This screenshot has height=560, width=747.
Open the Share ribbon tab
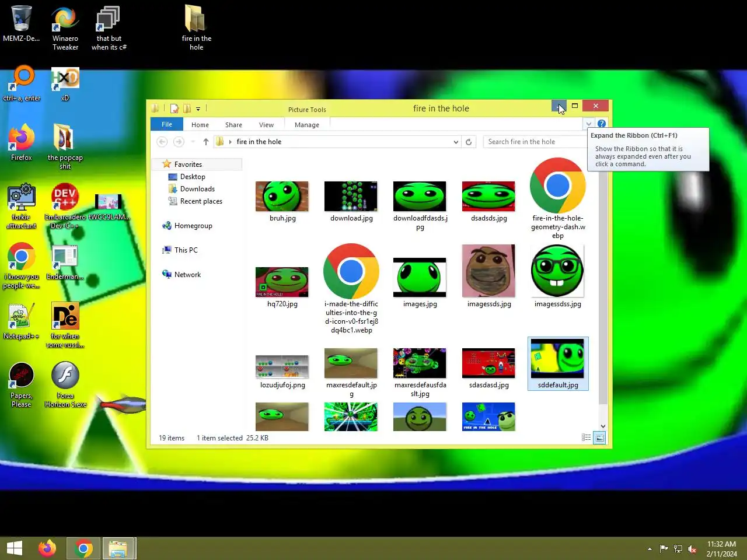233,125
